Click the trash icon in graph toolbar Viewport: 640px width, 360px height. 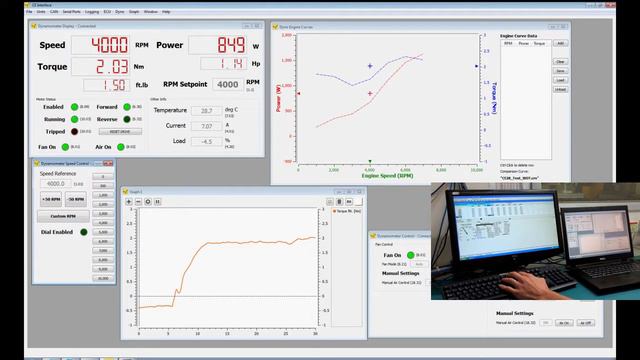[x=339, y=202]
